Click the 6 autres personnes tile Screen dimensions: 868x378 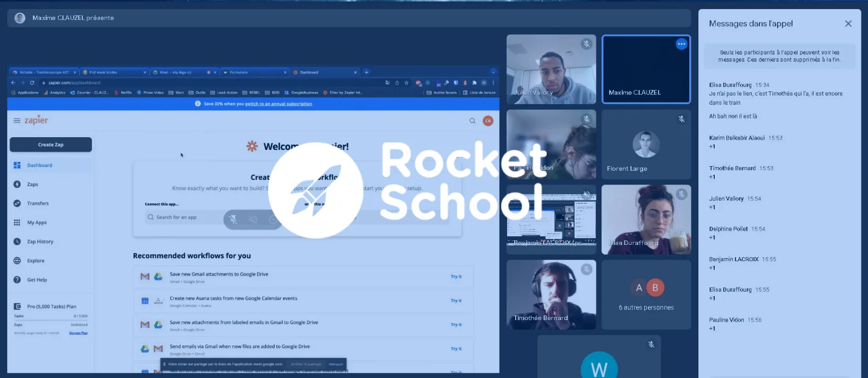(x=646, y=295)
